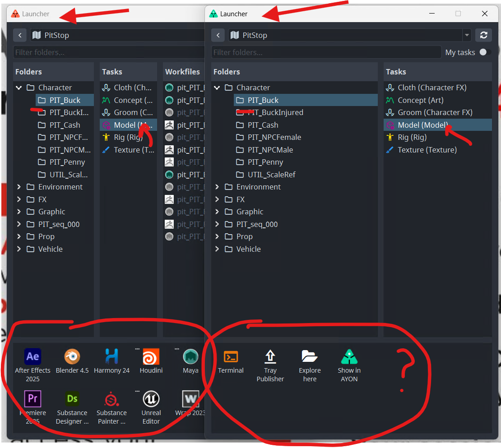
Task: Open the PitStop project dropdown arrow
Action: [x=467, y=35]
